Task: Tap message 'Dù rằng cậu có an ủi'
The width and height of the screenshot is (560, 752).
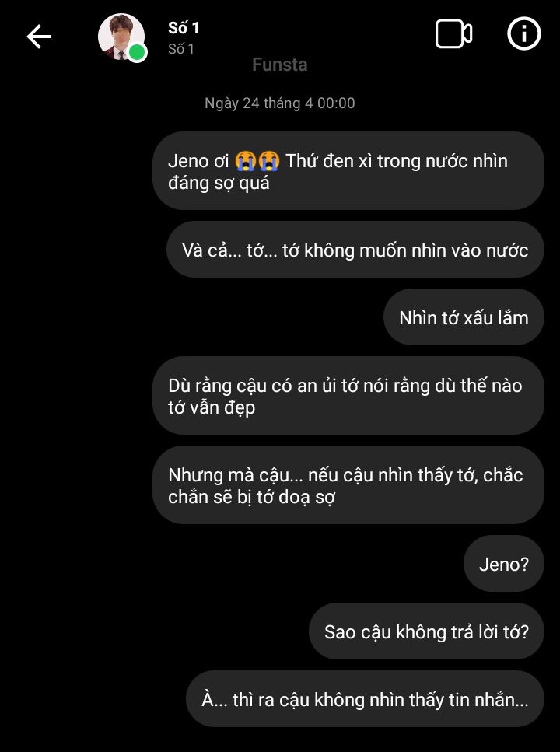Action: tap(348, 396)
